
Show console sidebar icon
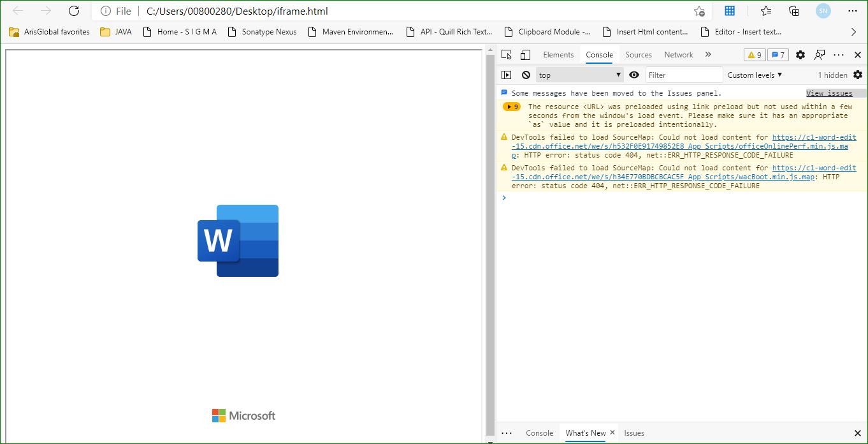point(507,75)
